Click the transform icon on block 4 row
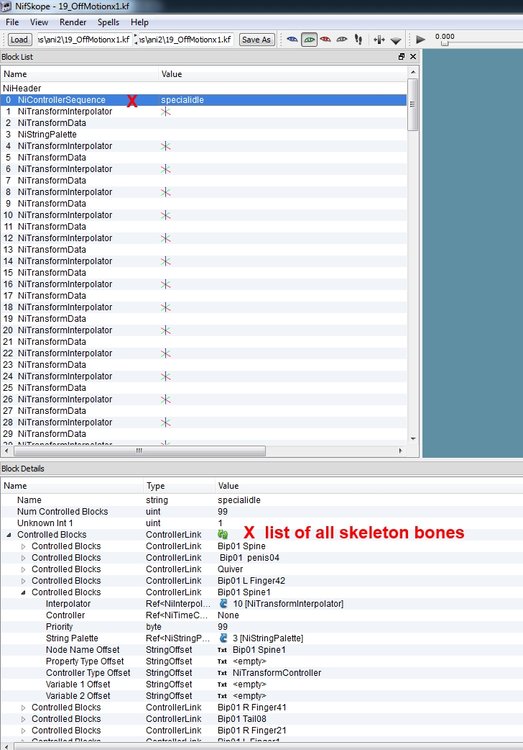This screenshot has width=523, height=750. click(x=166, y=146)
